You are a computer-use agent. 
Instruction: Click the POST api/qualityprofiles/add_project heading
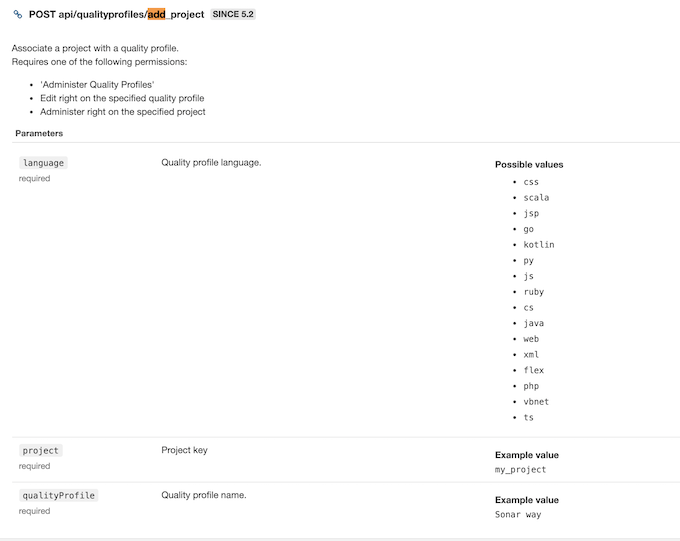tap(116, 15)
